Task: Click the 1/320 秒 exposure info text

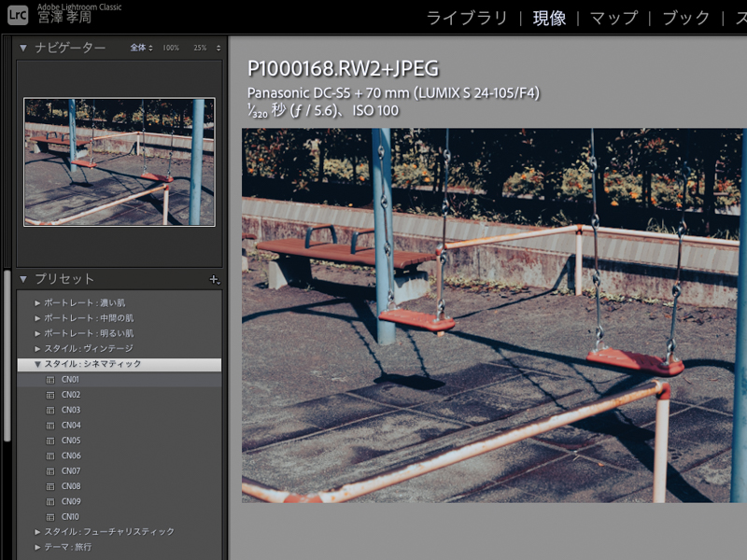Action: [x=322, y=110]
